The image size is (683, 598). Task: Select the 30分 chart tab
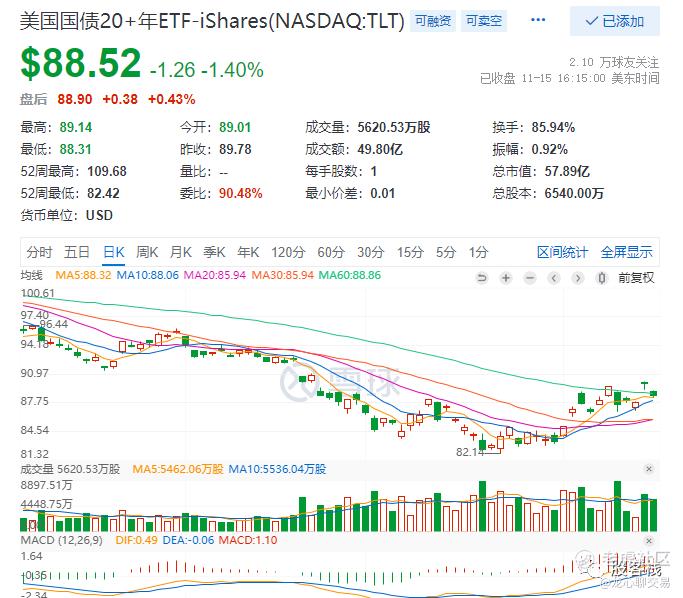click(x=371, y=252)
